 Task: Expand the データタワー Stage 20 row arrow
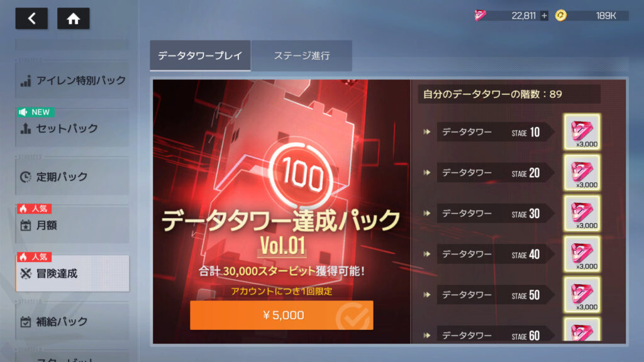(427, 172)
